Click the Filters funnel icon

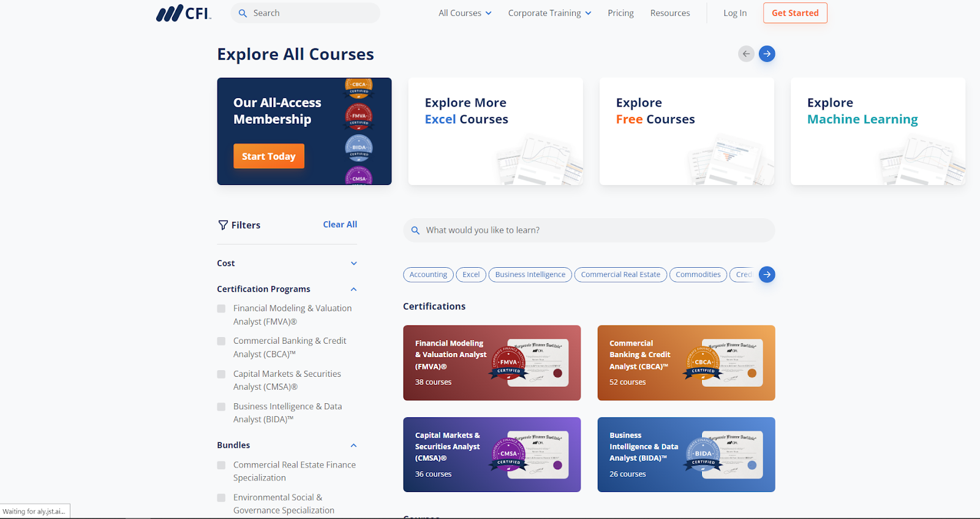[x=223, y=225]
